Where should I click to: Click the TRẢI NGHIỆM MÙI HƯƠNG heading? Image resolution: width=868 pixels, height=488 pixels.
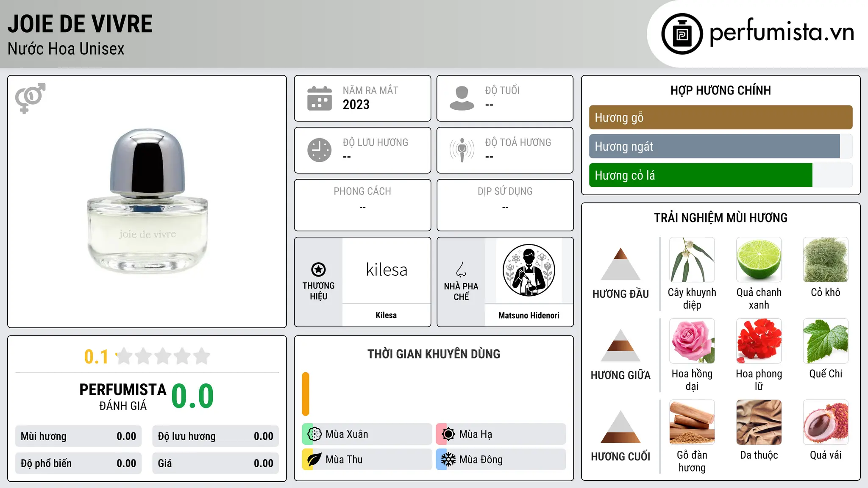pos(721,218)
